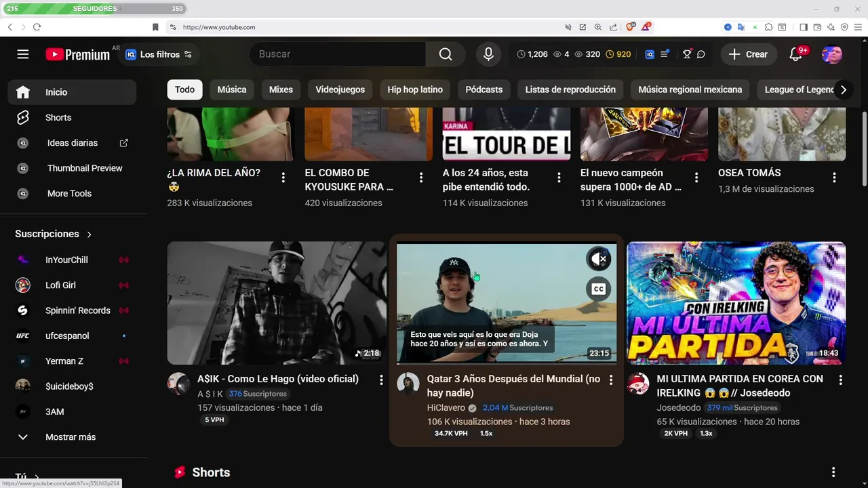Open the vidIQ icon in header stats
This screenshot has height=488, width=868.
pos(650,54)
